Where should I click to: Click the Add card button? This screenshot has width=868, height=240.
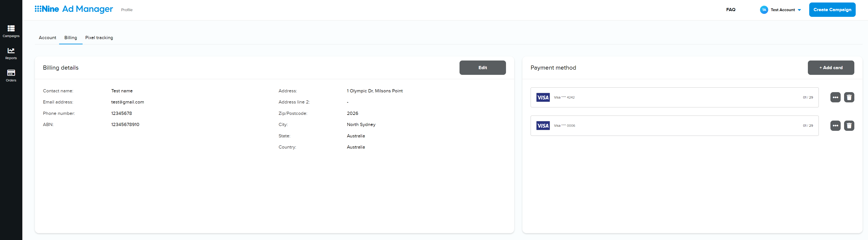[831, 68]
